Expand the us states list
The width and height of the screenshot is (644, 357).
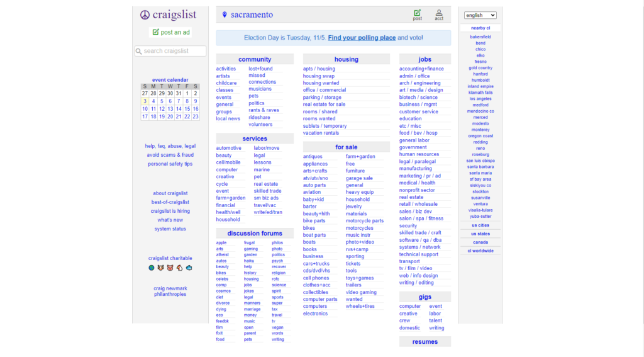[x=480, y=234]
